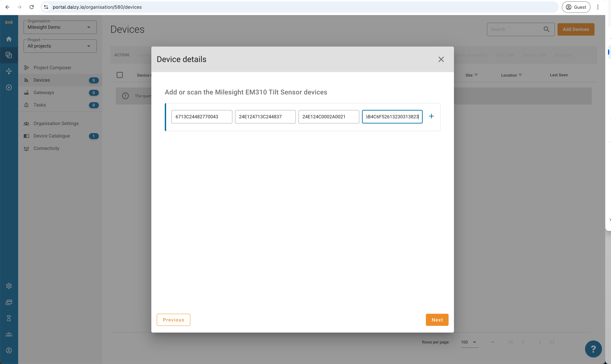Click the field containing 24E124C0002A0021

point(329,117)
